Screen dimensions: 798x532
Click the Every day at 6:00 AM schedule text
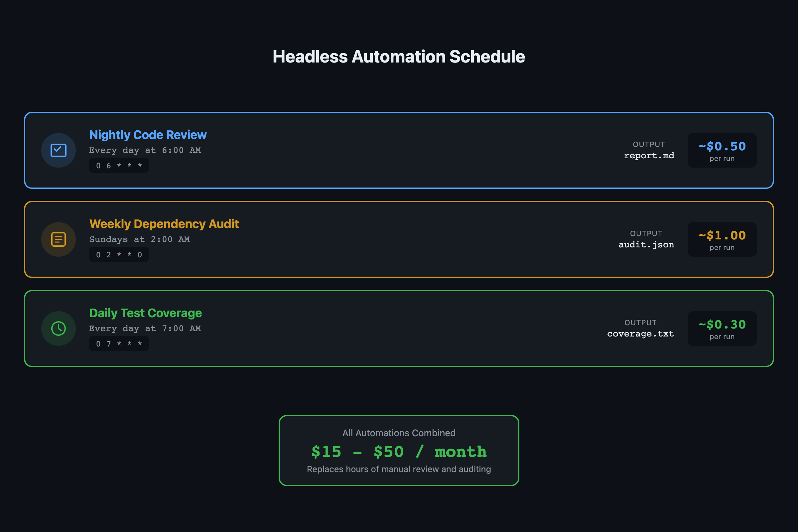tap(145, 150)
